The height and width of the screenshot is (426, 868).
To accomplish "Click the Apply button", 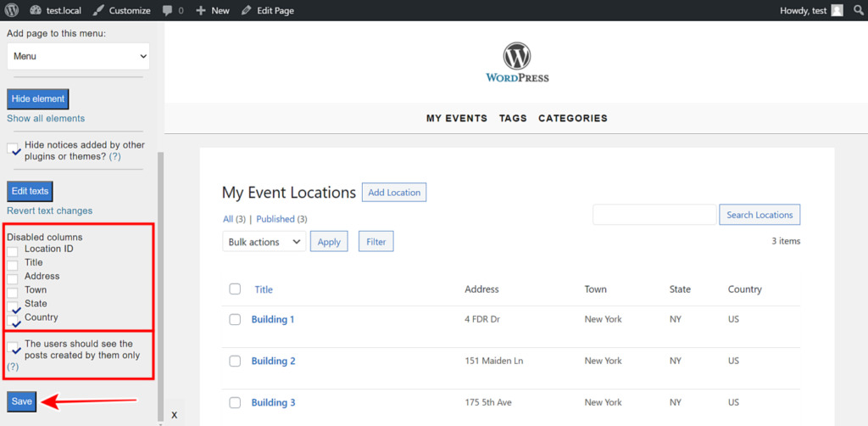I will 329,242.
